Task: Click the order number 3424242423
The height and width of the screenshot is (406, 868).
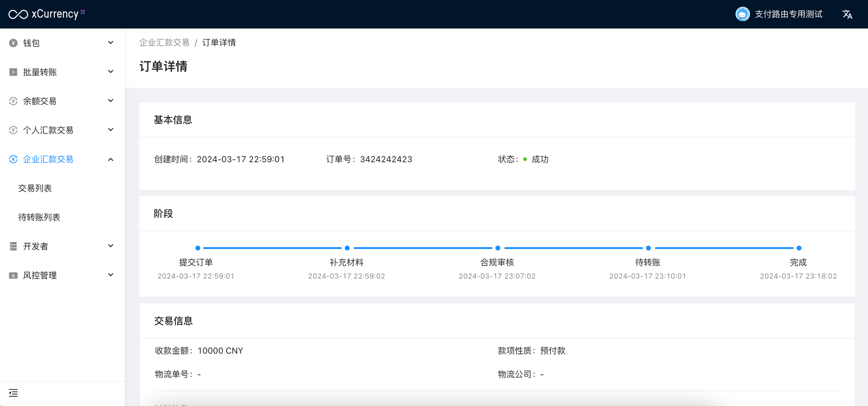Action: 386,159
